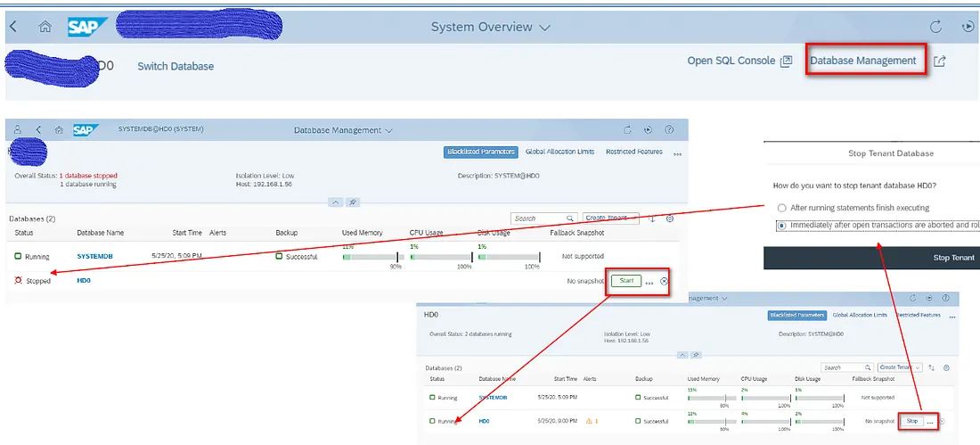Click the '5/25/20, 9:00 PM' start time cell
This screenshot has height=445, width=980.
558,421
